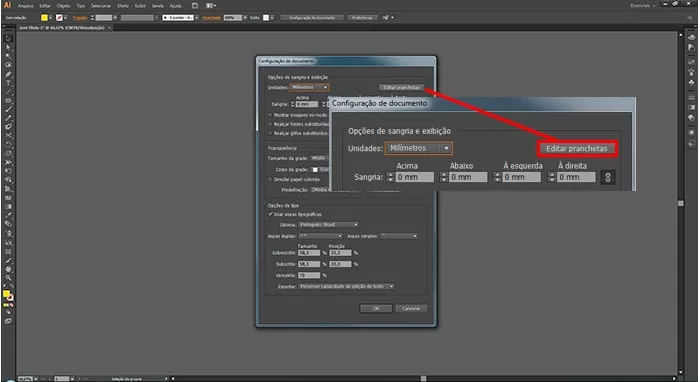
Task: Select the Pencil tool
Action: click(x=8, y=119)
